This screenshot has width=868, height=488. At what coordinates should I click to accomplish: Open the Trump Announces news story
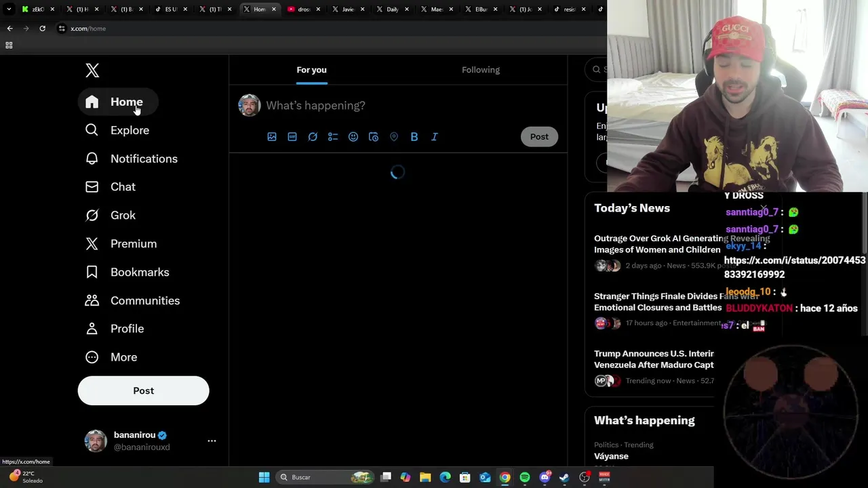(x=654, y=367)
